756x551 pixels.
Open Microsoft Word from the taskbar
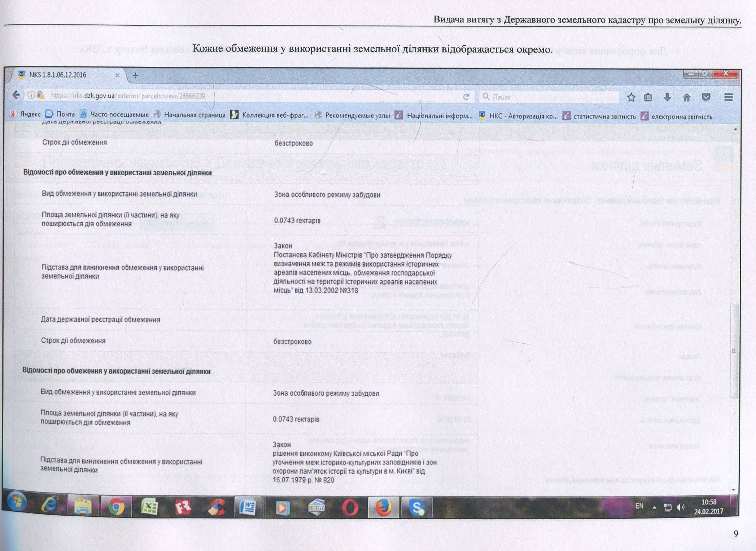pos(248,507)
